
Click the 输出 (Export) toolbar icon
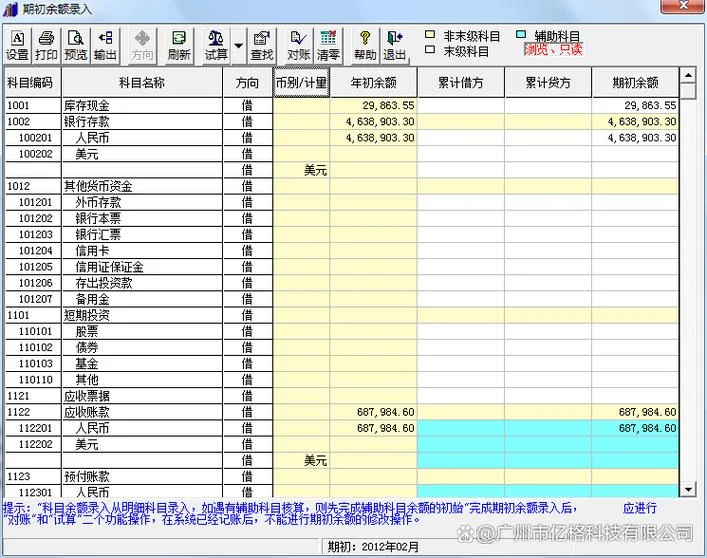pos(105,46)
